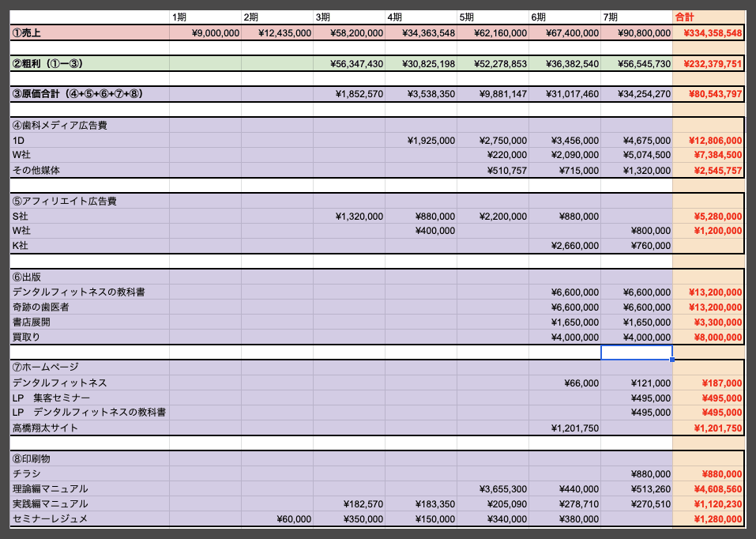Click the S社 row label
Screen dimensions: 756x539
(90, 217)
